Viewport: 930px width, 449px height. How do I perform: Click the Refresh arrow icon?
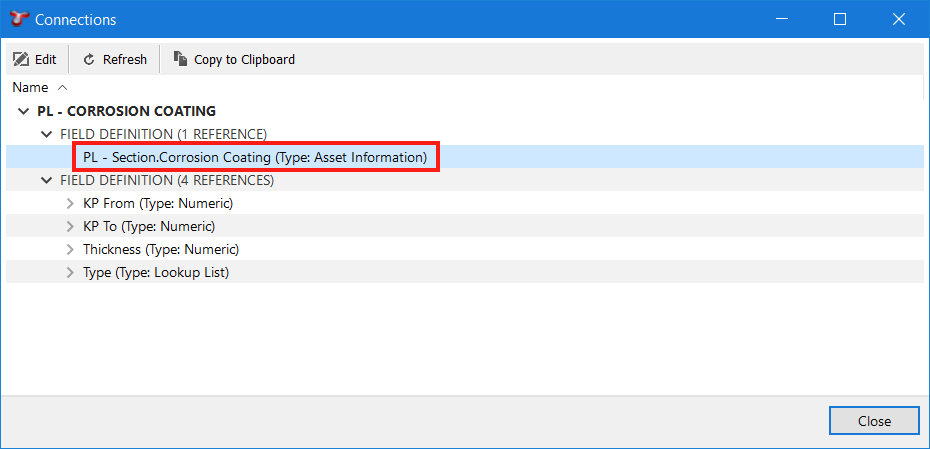click(89, 60)
